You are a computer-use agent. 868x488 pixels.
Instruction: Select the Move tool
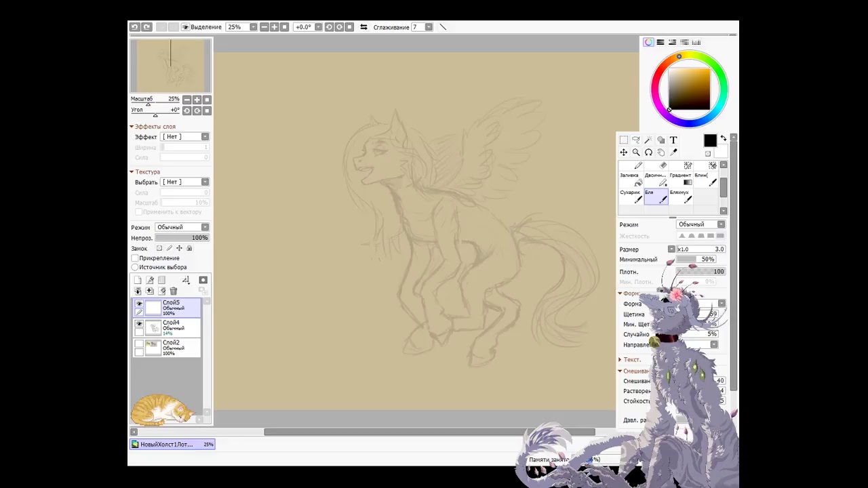(623, 152)
